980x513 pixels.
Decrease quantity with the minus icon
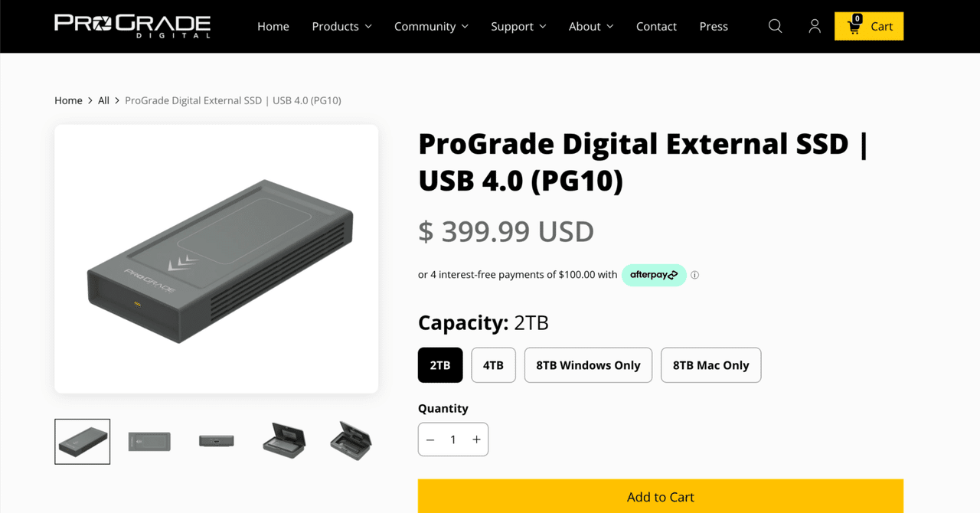[430, 439]
